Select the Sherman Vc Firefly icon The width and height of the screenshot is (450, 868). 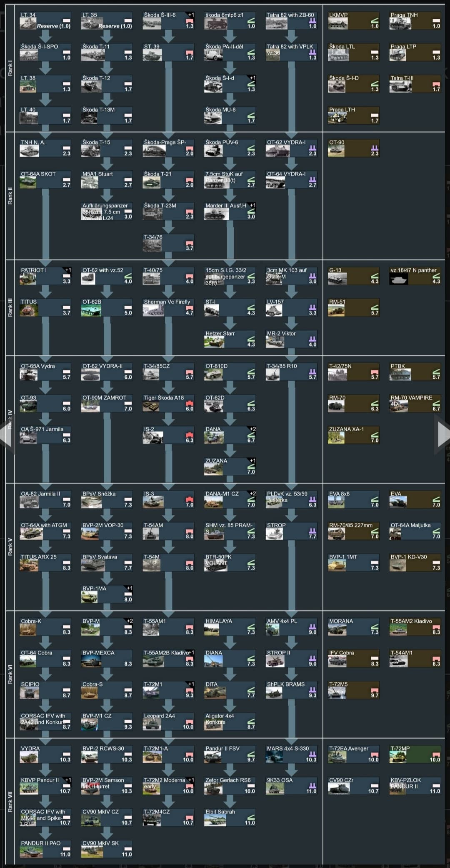pyautogui.click(x=152, y=310)
